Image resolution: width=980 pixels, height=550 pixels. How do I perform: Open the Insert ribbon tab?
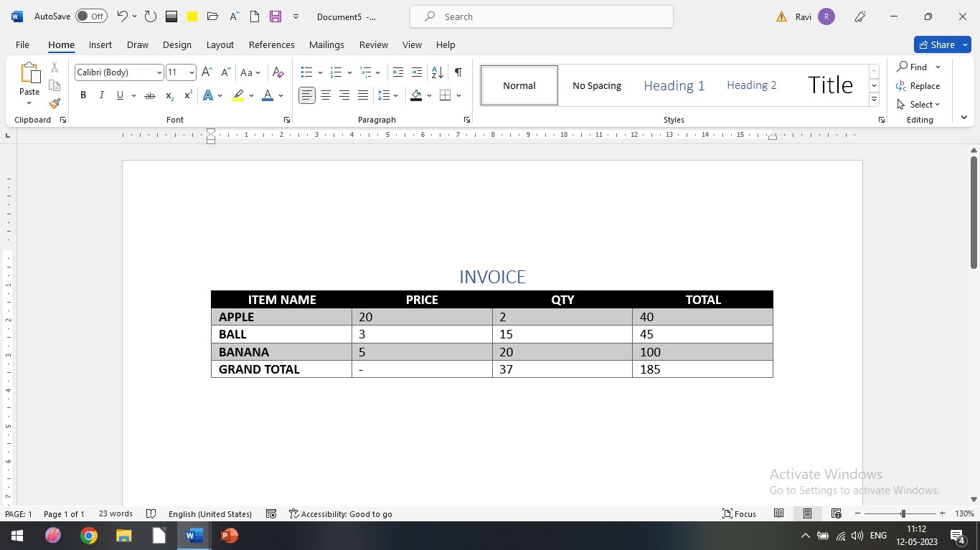pyautogui.click(x=100, y=44)
